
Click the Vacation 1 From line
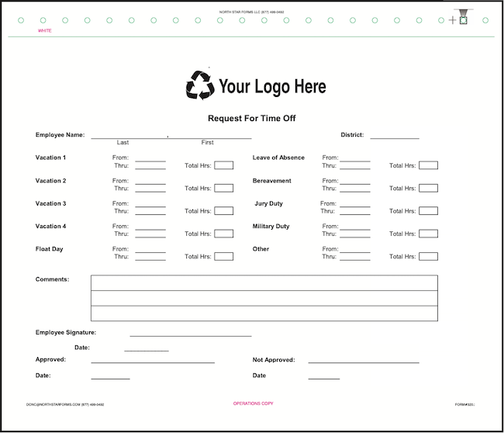(150, 158)
